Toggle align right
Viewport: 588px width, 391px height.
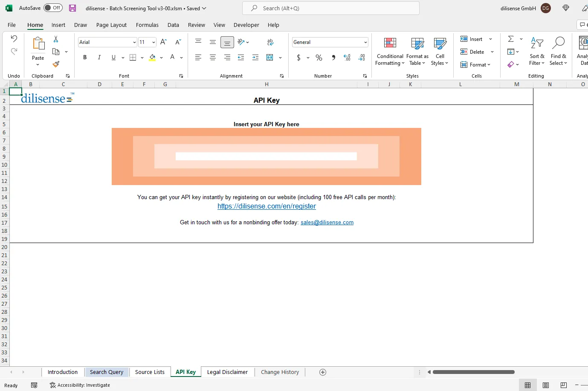[227, 57]
